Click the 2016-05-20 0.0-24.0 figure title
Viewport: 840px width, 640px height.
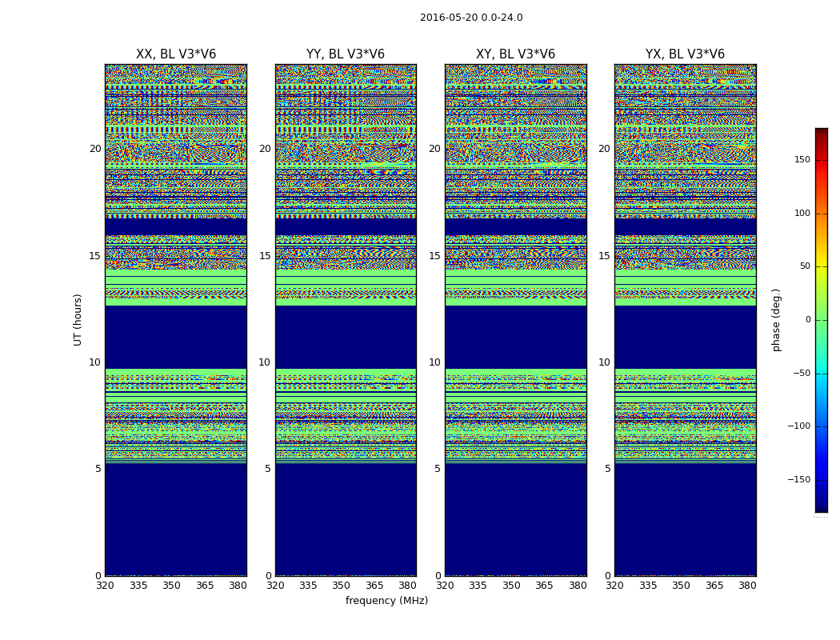pyautogui.click(x=471, y=17)
